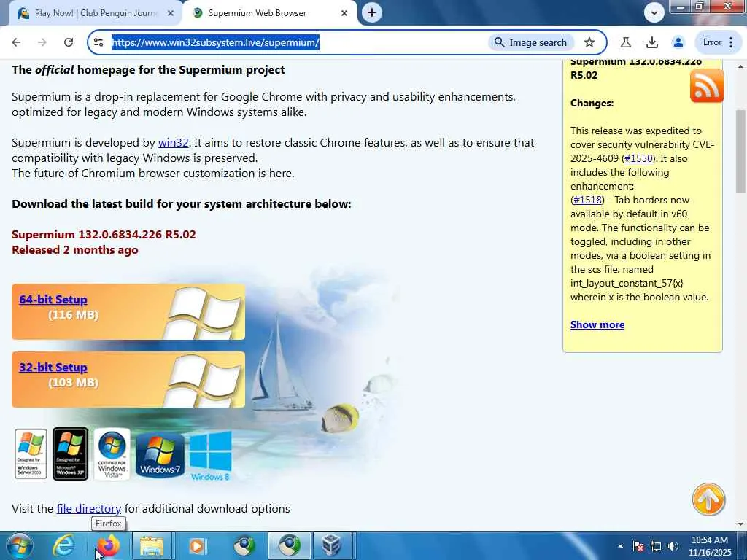Open issue #1550 link

[x=638, y=158]
